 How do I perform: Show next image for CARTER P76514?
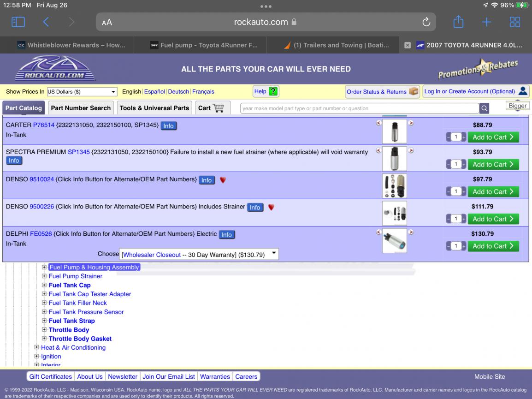click(411, 123)
